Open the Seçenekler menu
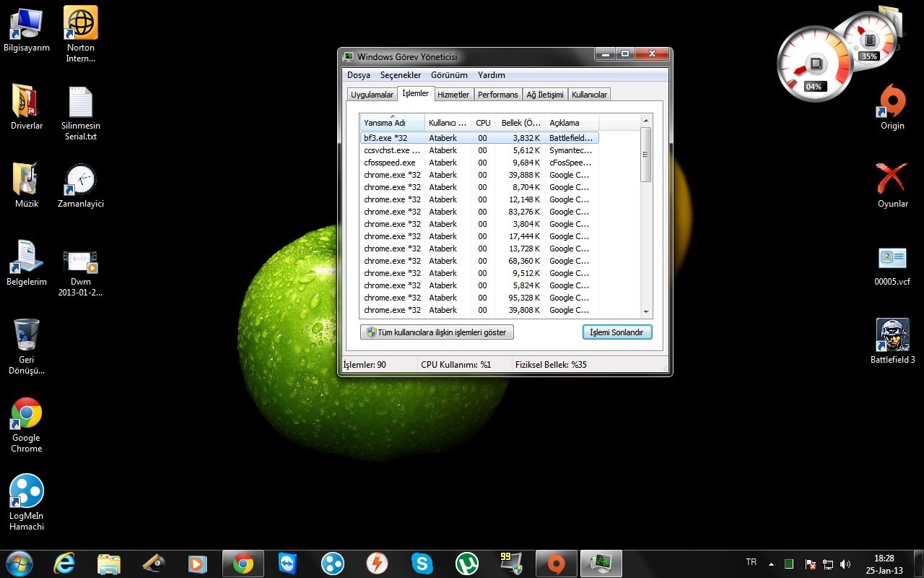Viewport: 924px width, 578px height. coord(401,75)
